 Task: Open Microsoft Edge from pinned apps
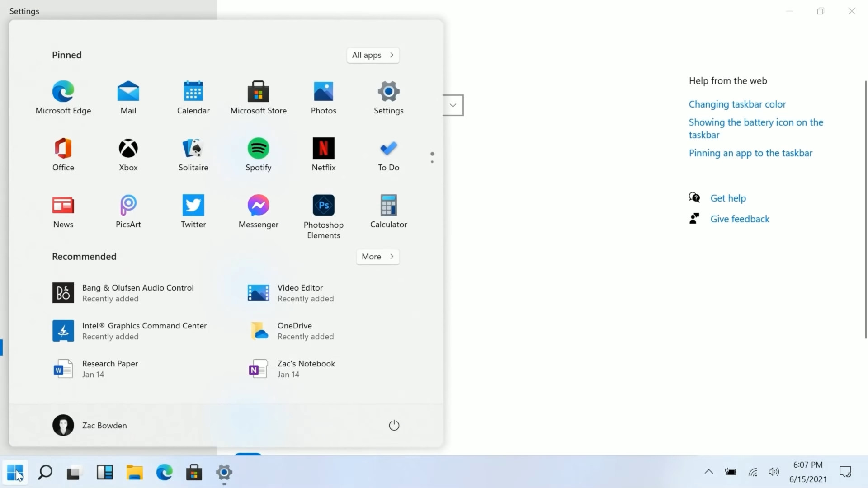(x=63, y=98)
